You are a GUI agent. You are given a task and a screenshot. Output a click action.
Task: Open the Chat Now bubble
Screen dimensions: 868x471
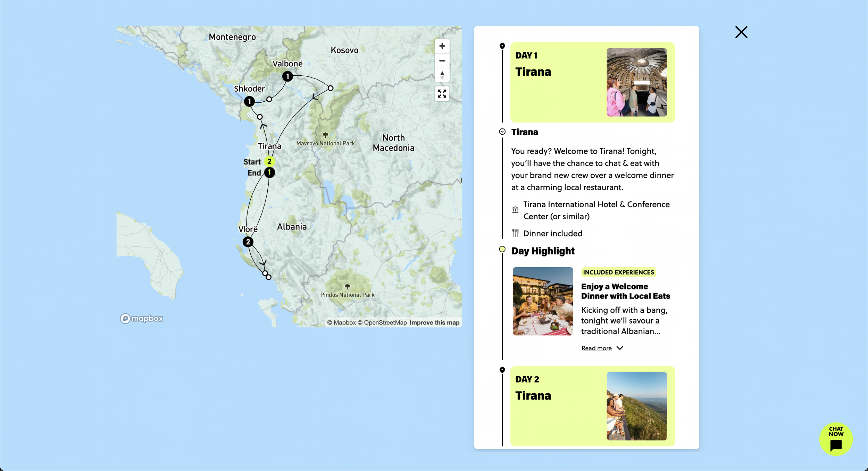pos(836,439)
